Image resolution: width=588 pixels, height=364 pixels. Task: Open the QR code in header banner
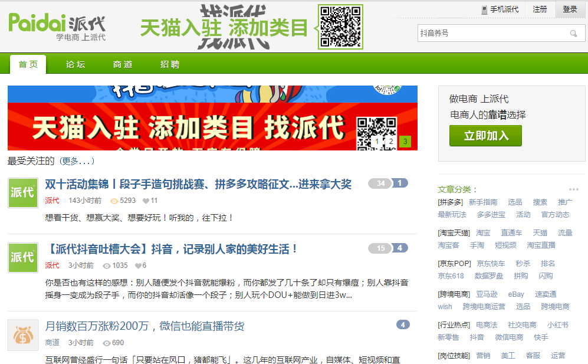[340, 27]
